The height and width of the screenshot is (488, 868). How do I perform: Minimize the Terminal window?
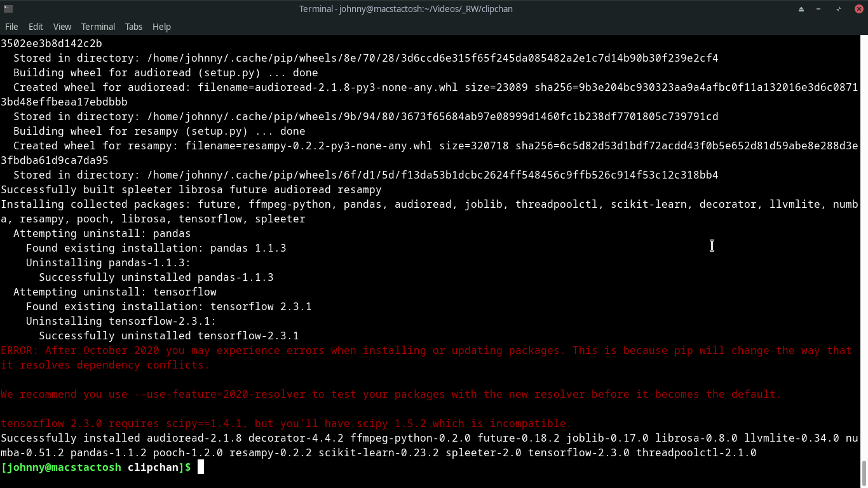point(820,9)
